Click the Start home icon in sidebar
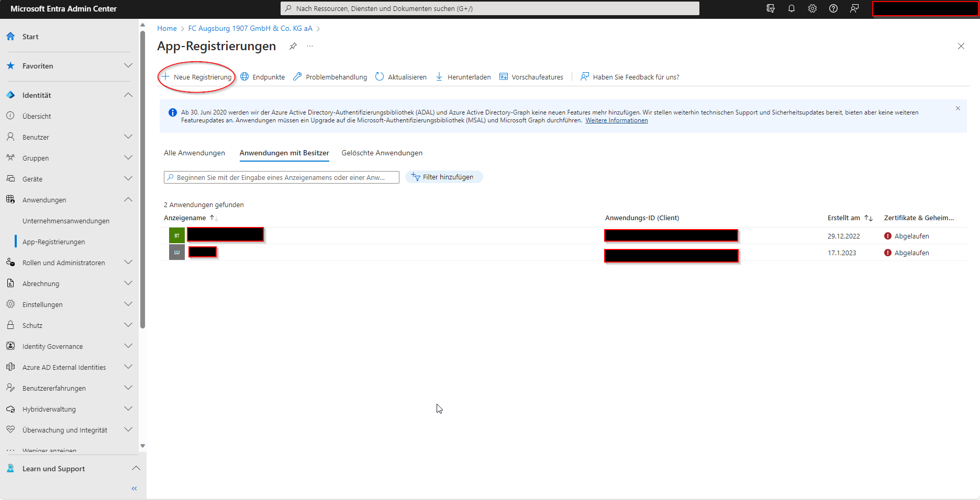This screenshot has height=500, width=980. point(10,37)
